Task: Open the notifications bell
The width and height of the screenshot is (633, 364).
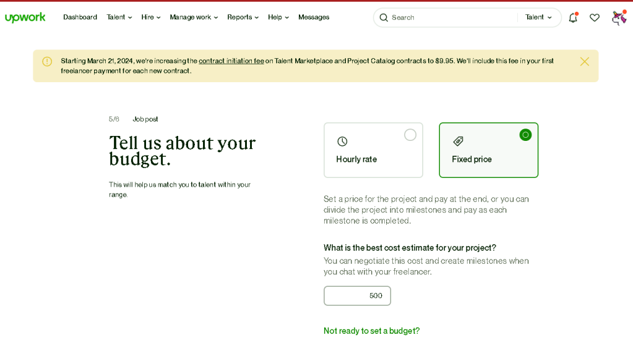Action: 573,17
